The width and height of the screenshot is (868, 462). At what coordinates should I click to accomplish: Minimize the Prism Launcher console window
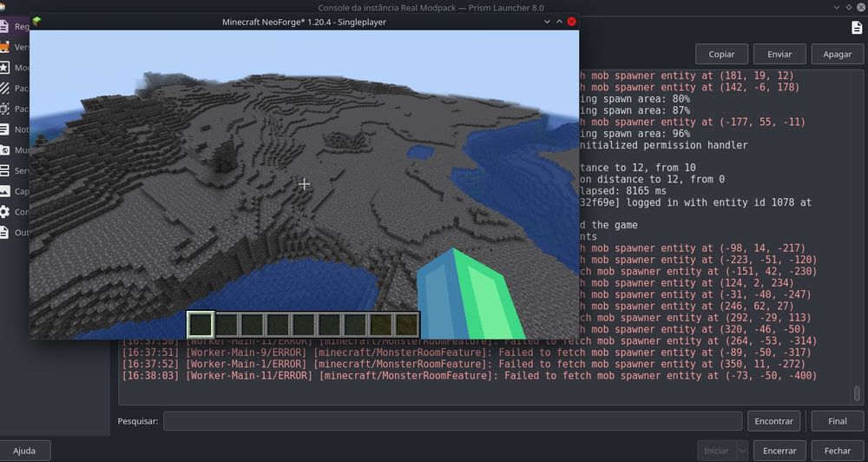tap(837, 7)
